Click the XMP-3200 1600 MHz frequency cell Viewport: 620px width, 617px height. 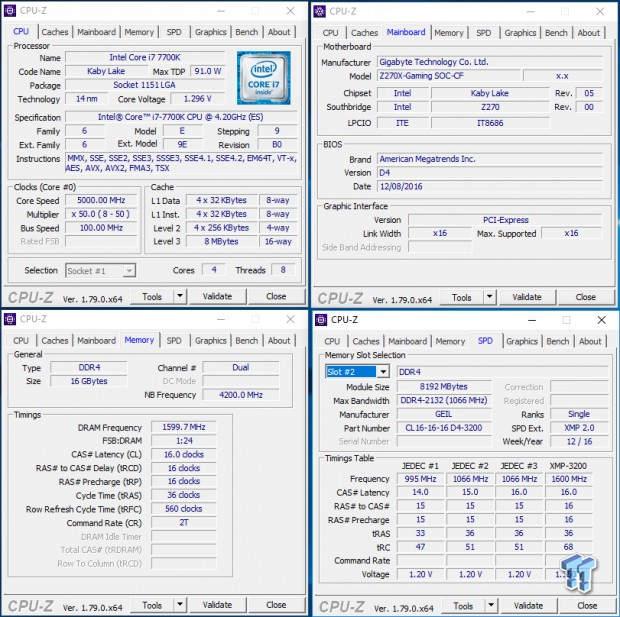[569, 479]
